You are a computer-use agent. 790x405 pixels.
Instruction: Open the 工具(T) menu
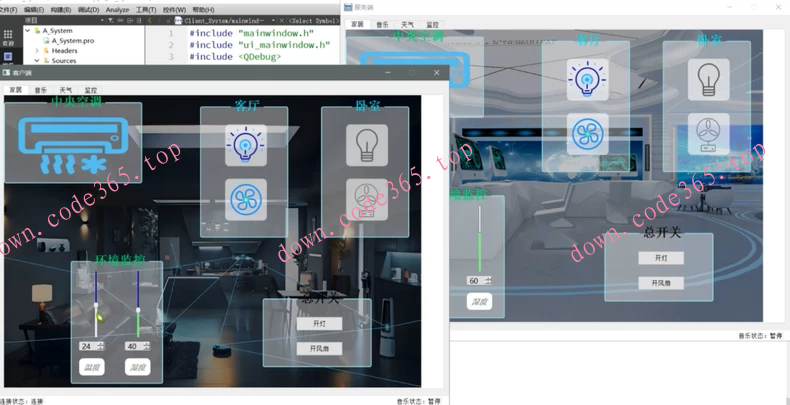click(x=146, y=10)
